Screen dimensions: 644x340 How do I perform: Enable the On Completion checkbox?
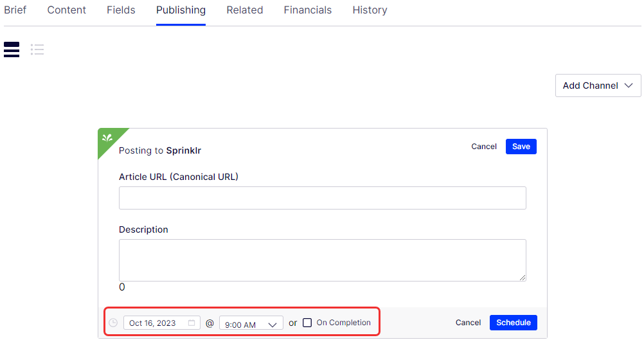click(307, 323)
